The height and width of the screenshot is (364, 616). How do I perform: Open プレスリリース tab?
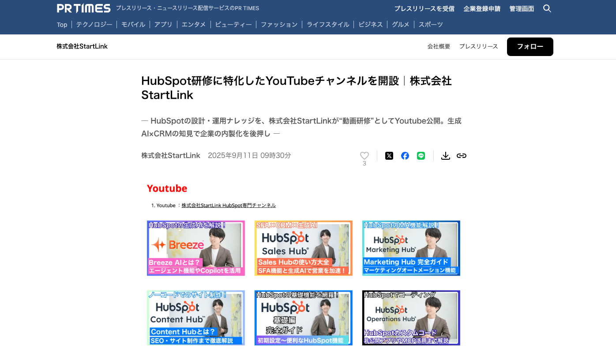click(478, 46)
